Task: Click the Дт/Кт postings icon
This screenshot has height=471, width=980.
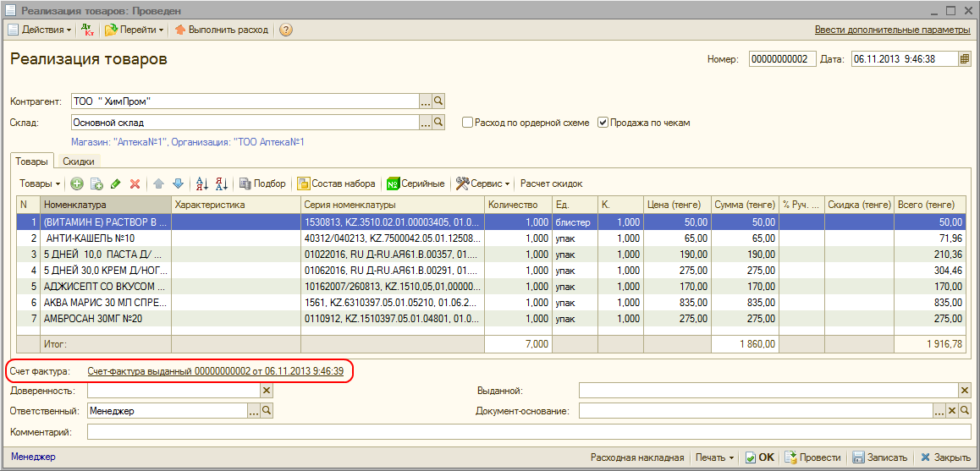Action: (x=88, y=30)
